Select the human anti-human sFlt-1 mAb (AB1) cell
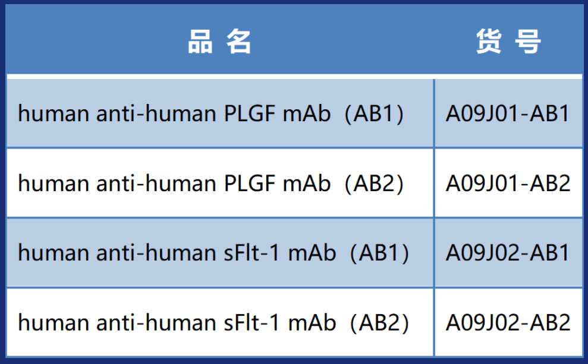Image resolution: width=588 pixels, height=364 pixels. [213, 253]
